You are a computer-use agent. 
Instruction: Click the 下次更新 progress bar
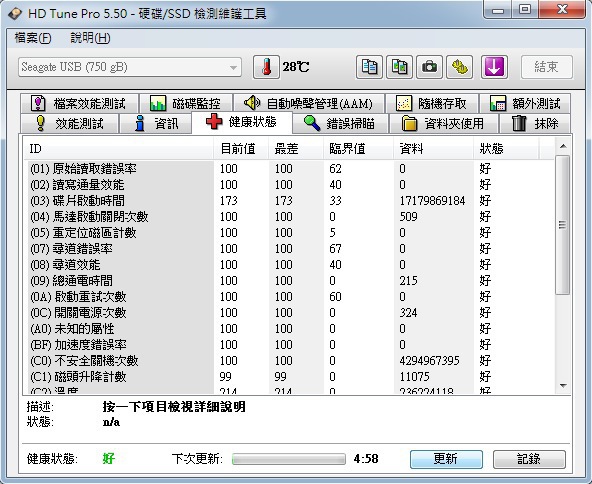click(x=289, y=459)
